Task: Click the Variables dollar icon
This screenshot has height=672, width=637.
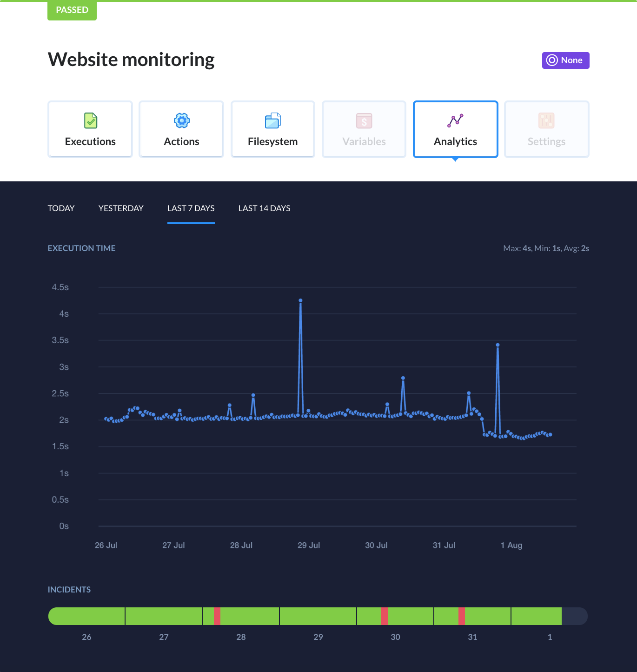Action: pos(364,120)
